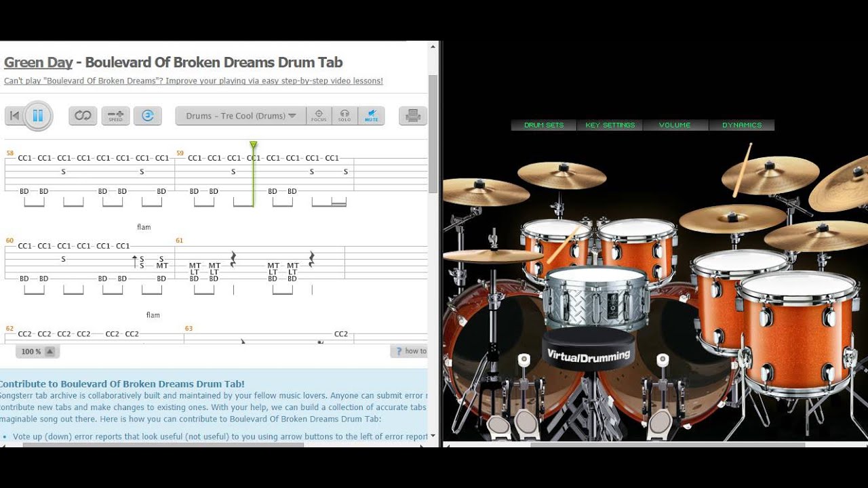Click the scroll-down arrow of the tab page
The height and width of the screenshot is (488, 868).
[433, 436]
